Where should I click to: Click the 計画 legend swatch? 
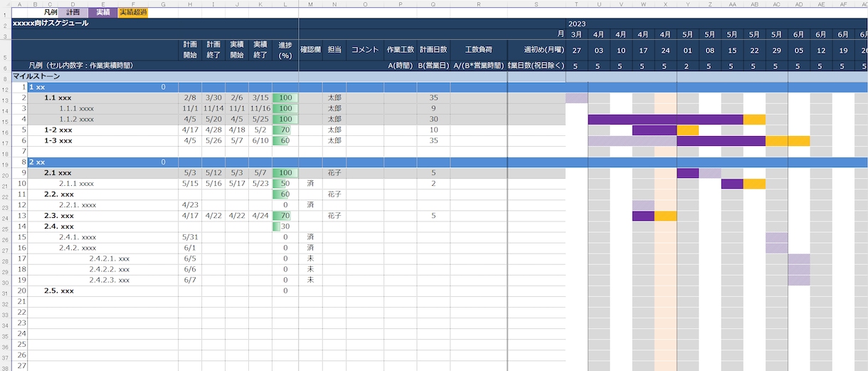[x=73, y=12]
